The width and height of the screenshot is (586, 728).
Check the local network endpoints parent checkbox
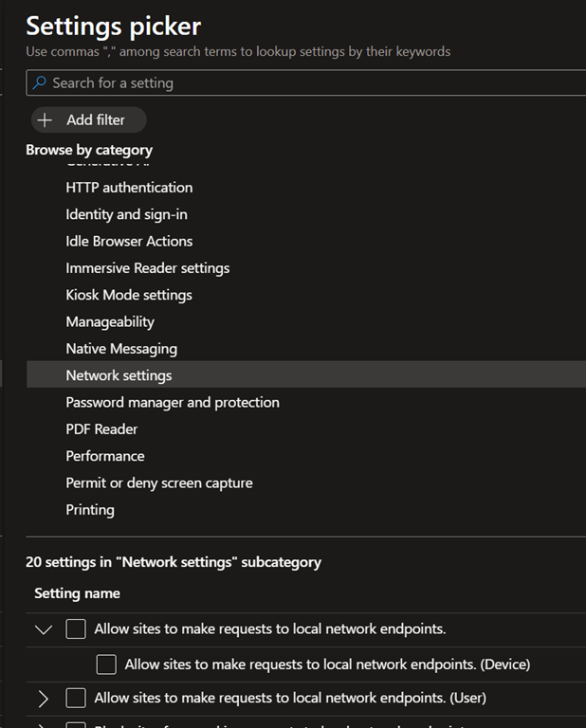click(x=76, y=629)
